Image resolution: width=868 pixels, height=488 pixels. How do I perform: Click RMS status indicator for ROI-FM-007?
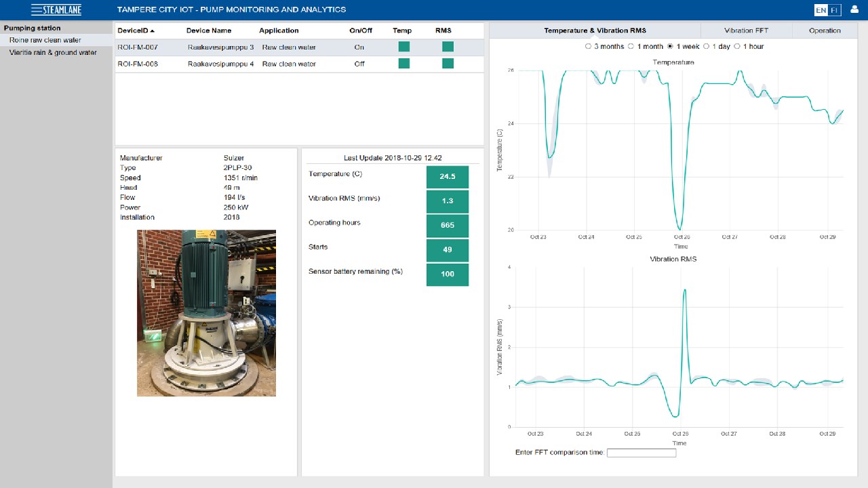tap(448, 47)
